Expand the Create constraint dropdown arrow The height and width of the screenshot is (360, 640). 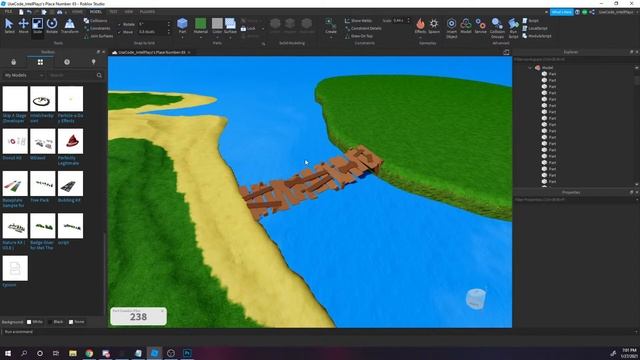pyautogui.click(x=331, y=38)
